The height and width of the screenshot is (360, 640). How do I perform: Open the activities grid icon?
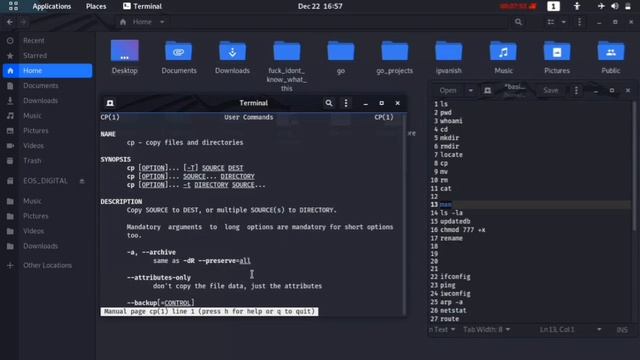(x=13, y=6)
